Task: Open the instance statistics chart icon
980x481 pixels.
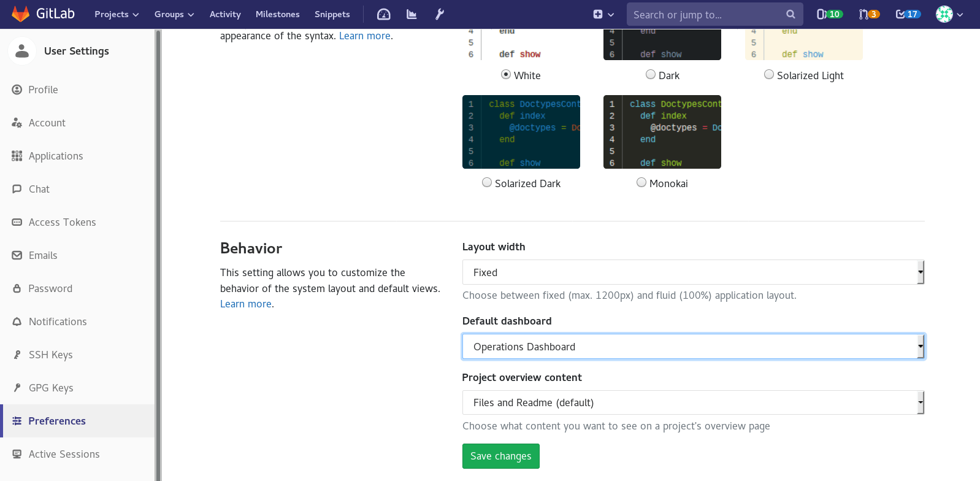Action: coord(412,14)
